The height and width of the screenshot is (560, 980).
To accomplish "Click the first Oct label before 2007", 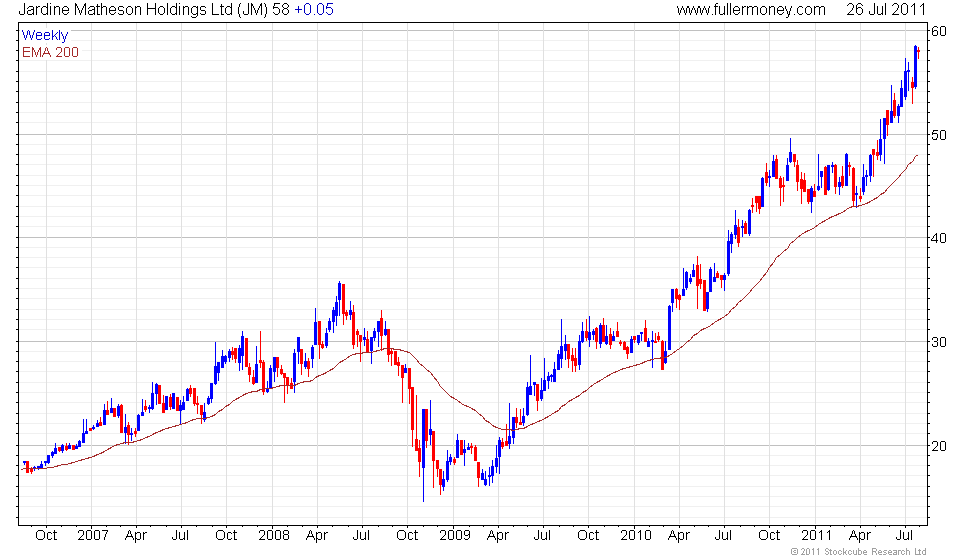I will pos(46,535).
